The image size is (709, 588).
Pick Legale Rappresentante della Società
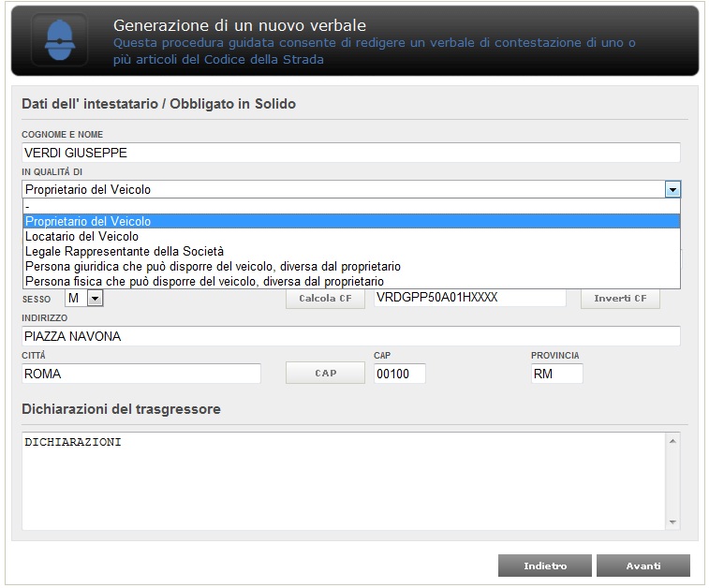click(x=351, y=251)
